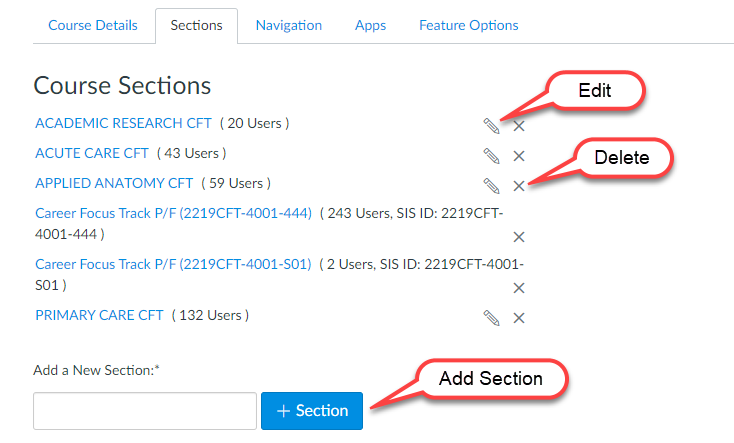Go to the Apps tab

(x=370, y=25)
